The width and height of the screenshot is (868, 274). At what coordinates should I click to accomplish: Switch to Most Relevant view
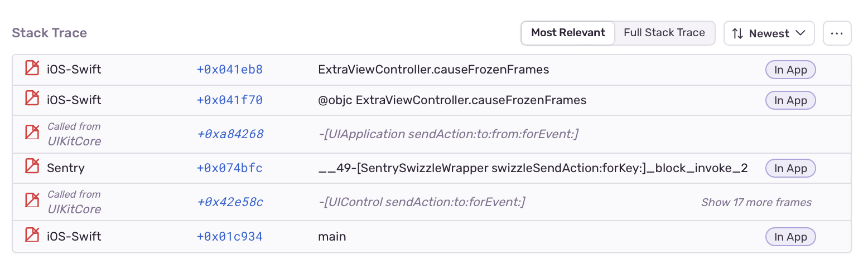tap(568, 33)
